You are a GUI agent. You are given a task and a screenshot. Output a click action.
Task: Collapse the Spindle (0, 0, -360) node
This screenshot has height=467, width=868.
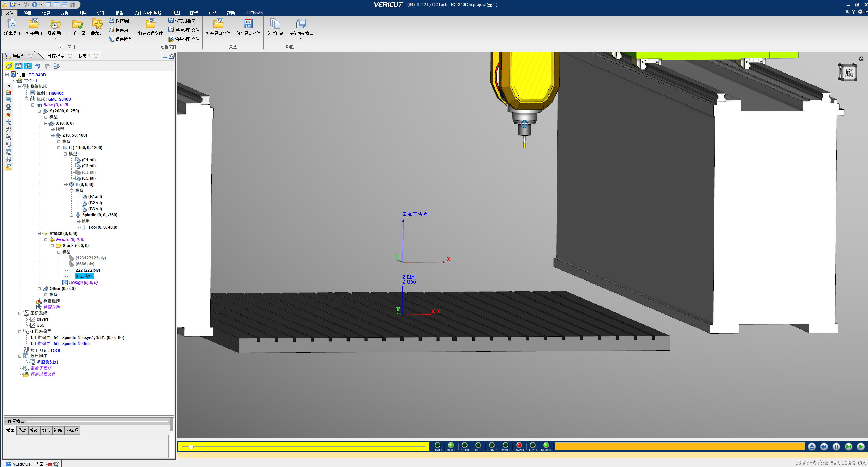pyautogui.click(x=72, y=215)
